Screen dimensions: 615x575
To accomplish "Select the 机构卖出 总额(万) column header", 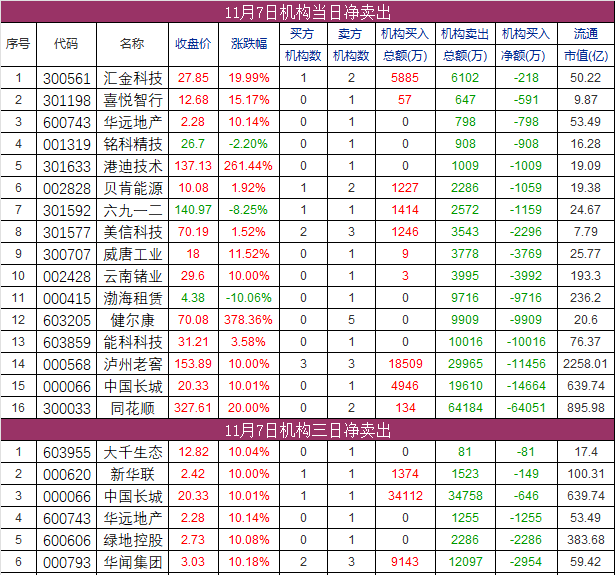I will click(465, 45).
